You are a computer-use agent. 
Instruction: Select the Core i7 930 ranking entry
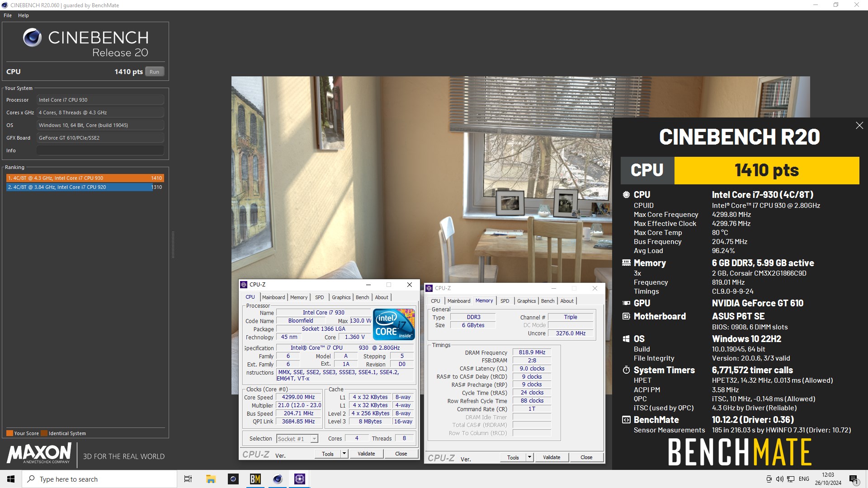[x=85, y=178]
